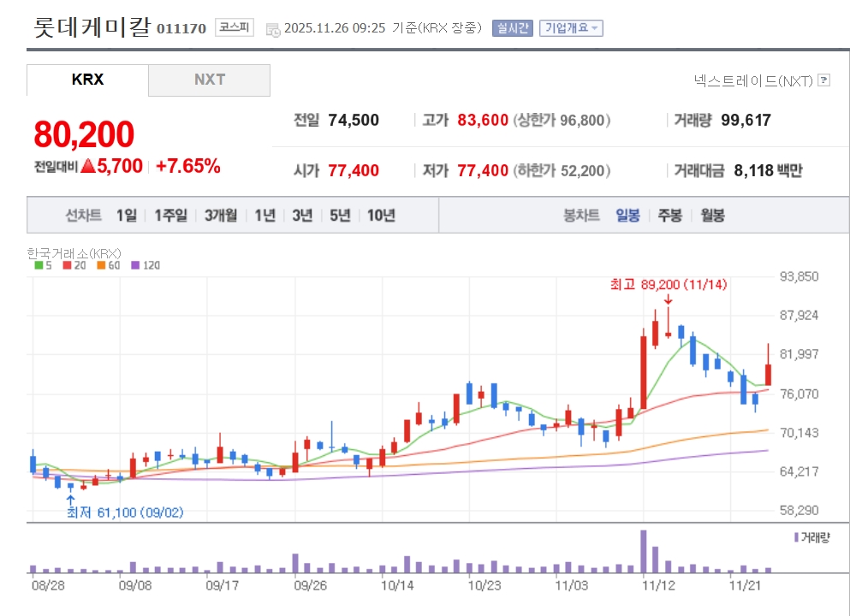Switch to 월봉 monthly candle chart

click(x=712, y=216)
